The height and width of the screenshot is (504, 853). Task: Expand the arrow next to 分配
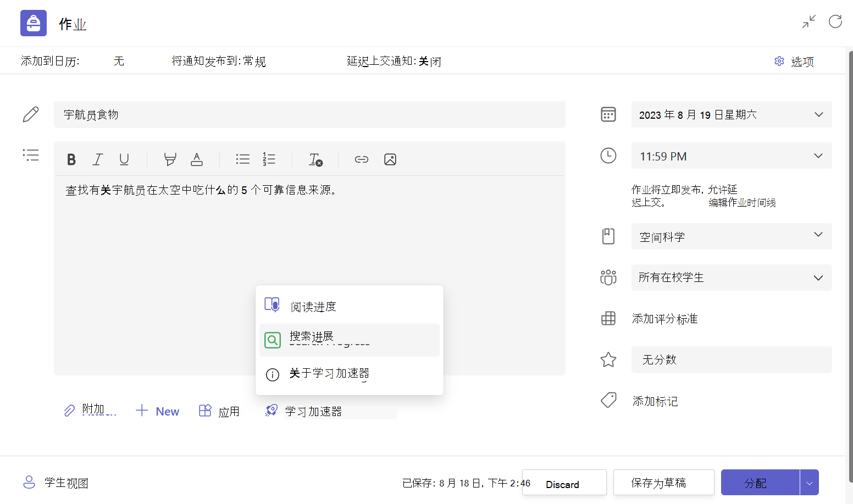coord(810,483)
